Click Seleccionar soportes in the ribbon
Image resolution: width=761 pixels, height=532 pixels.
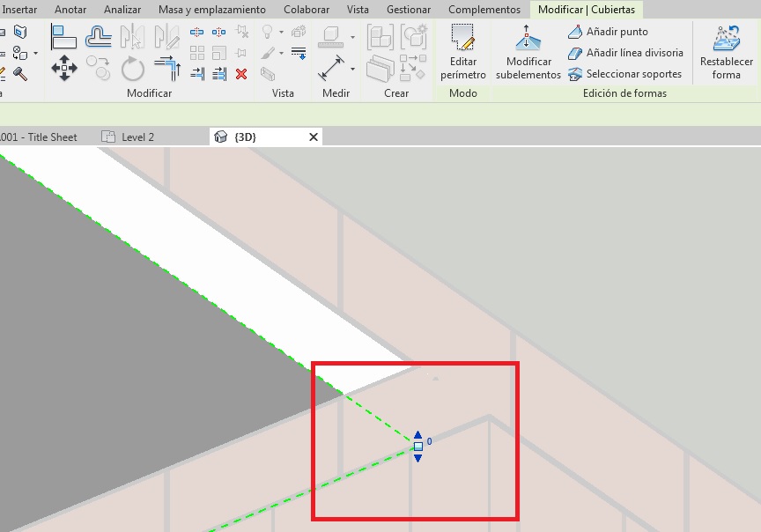tap(624, 74)
